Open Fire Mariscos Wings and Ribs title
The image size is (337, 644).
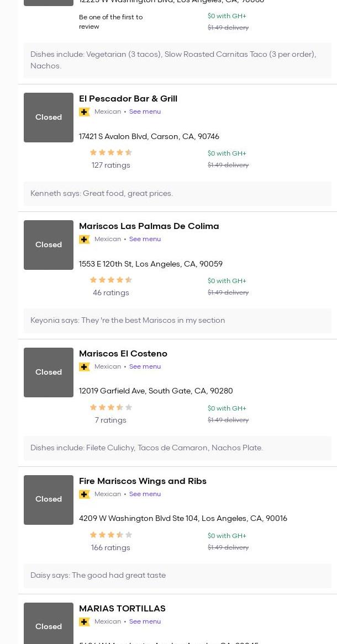click(x=143, y=481)
